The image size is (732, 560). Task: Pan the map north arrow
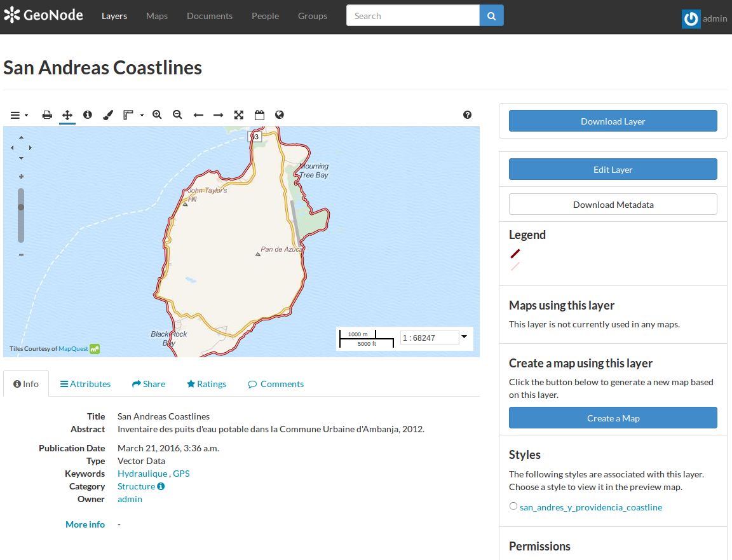(21, 137)
